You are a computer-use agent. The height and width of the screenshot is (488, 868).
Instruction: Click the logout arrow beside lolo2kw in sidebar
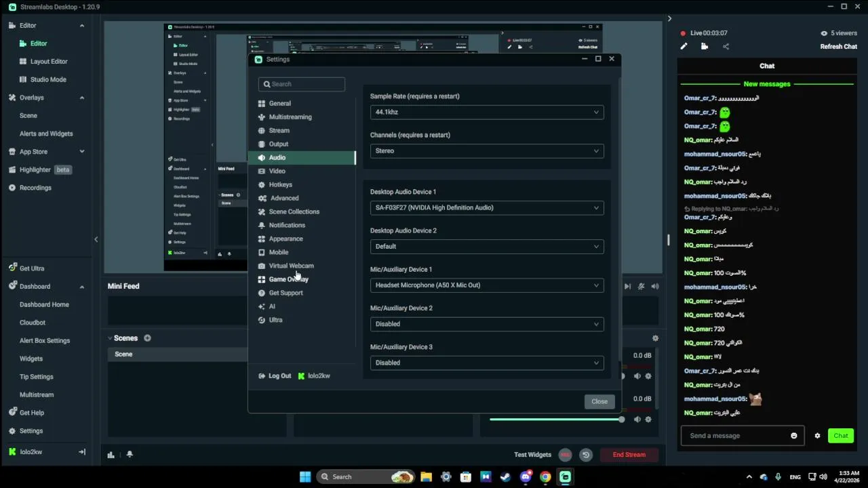[82, 452]
